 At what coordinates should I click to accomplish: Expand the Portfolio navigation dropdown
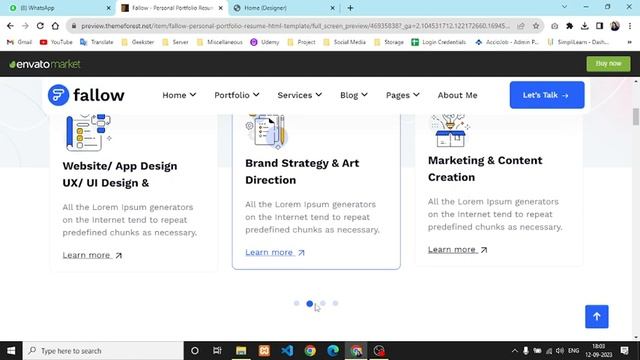tap(237, 95)
